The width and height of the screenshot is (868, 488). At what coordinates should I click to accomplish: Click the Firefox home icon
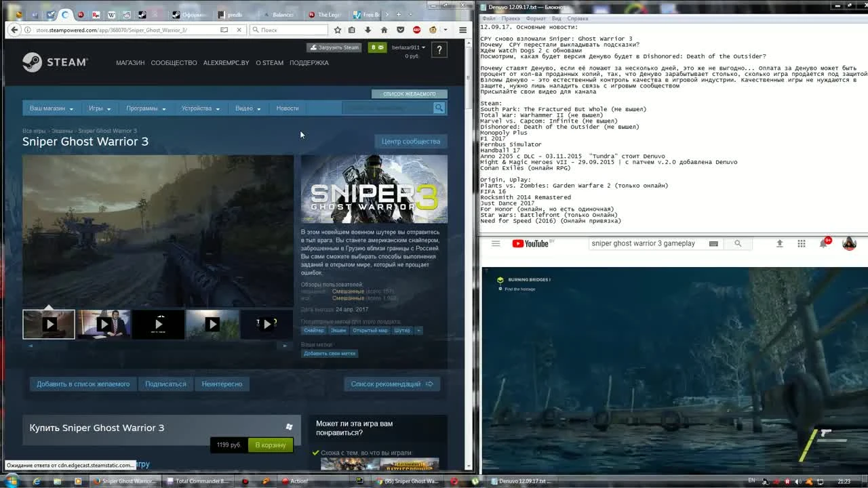click(384, 30)
